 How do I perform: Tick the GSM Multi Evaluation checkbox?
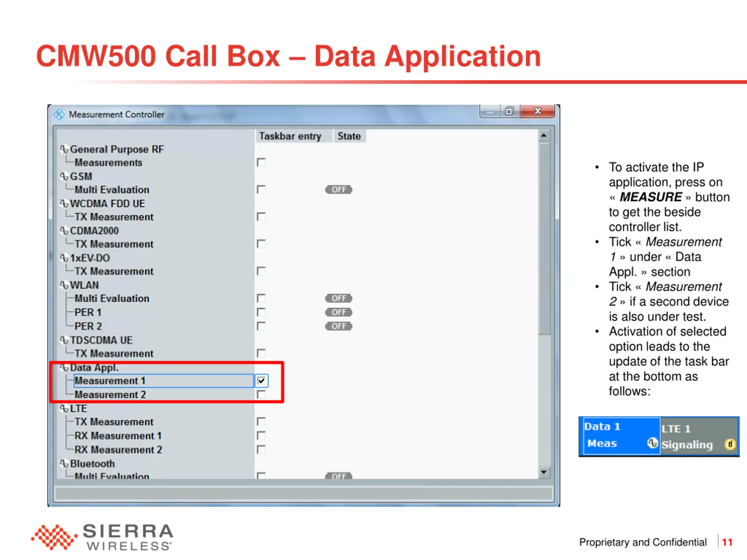pyautogui.click(x=261, y=190)
